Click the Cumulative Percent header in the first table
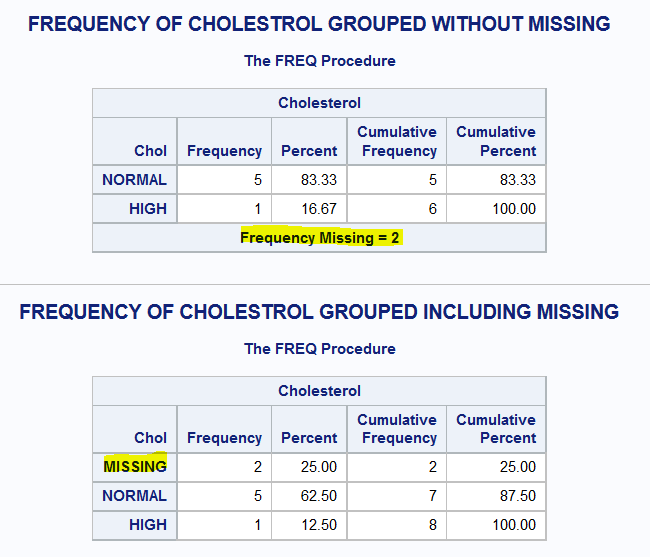 (496, 141)
